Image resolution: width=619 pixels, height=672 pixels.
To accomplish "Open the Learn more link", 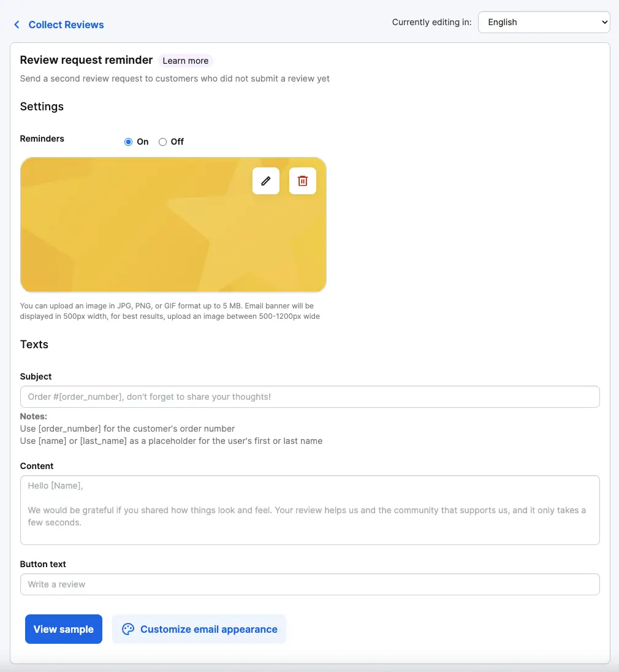I will 186,61.
